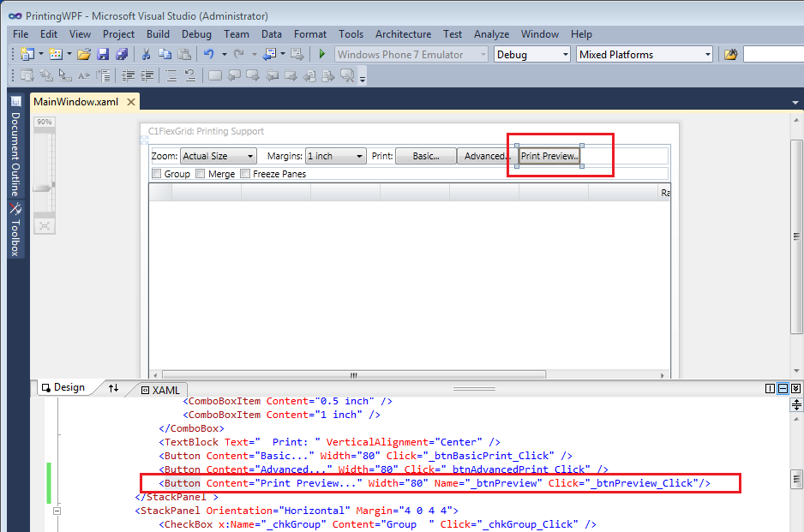Click the Split Window handle above code scrollbar

(795, 405)
